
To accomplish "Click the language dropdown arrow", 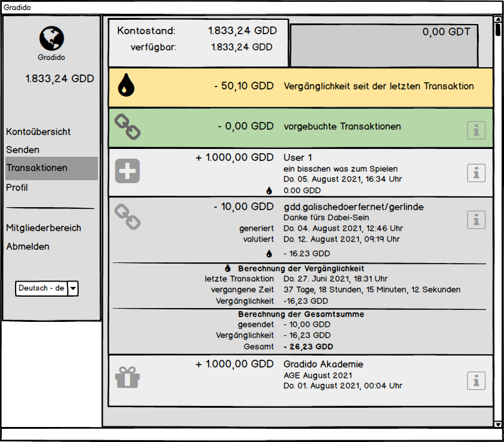I will (x=73, y=289).
